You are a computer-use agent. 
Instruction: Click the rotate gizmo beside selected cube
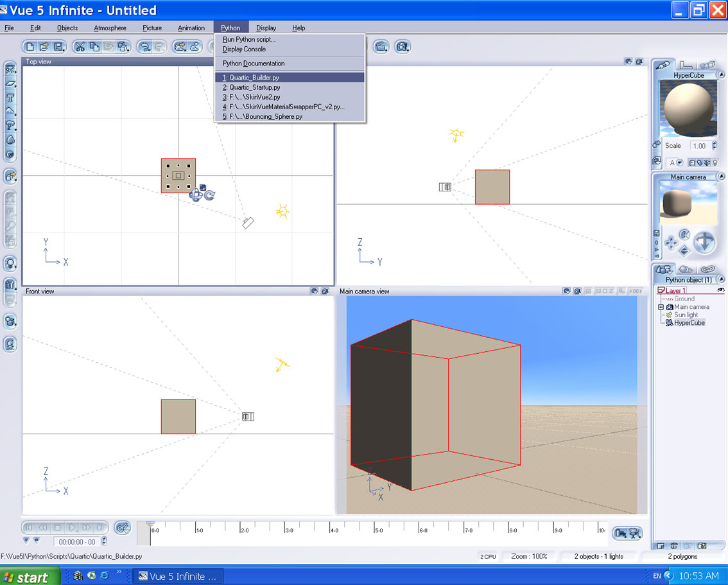[x=209, y=195]
